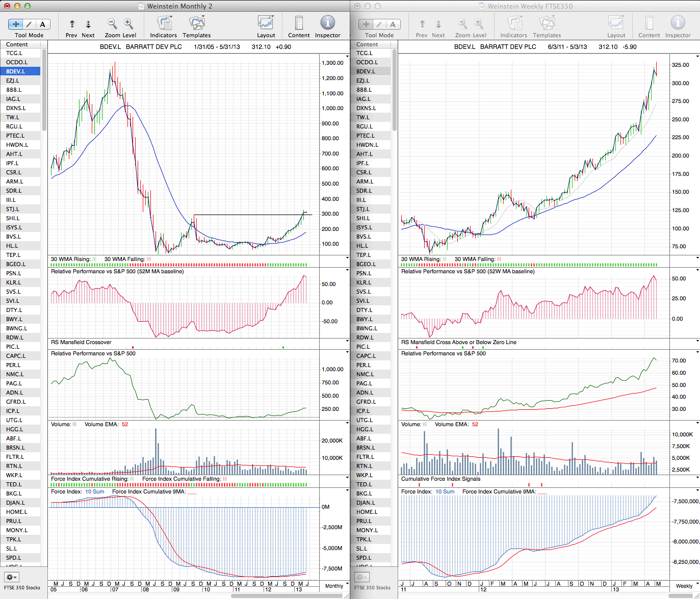Select TW.L in the Monthly window ticker list

(13, 117)
